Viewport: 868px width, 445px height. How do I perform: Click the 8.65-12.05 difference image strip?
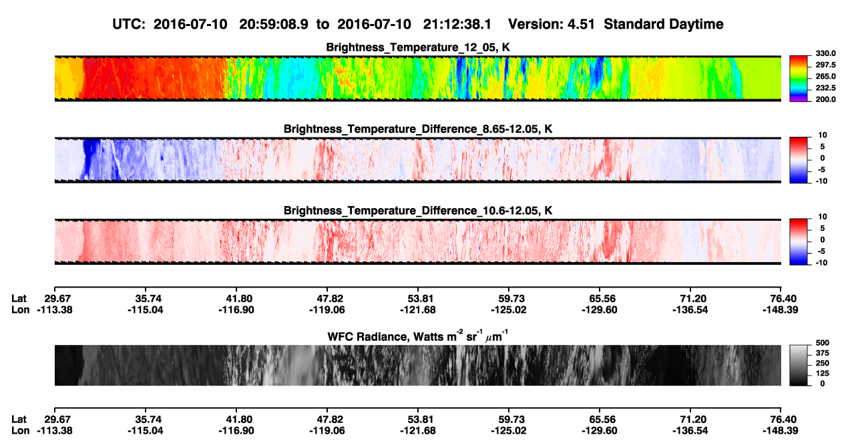(418, 159)
